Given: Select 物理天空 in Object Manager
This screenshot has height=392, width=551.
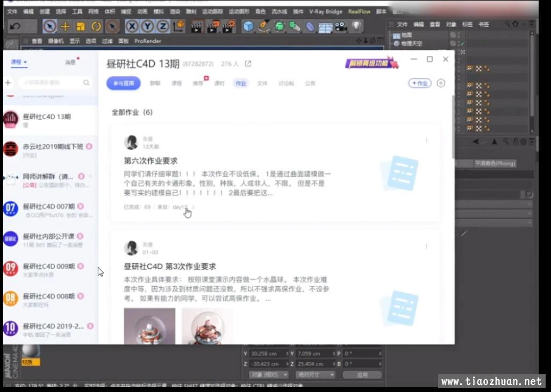Looking at the screenshot, I should pos(411,43).
